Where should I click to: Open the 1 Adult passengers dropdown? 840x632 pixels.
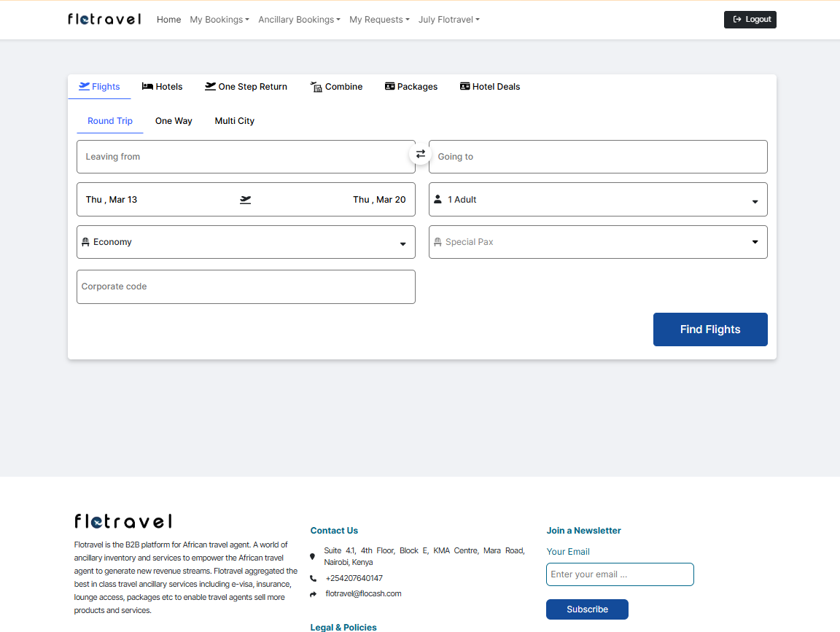598,200
